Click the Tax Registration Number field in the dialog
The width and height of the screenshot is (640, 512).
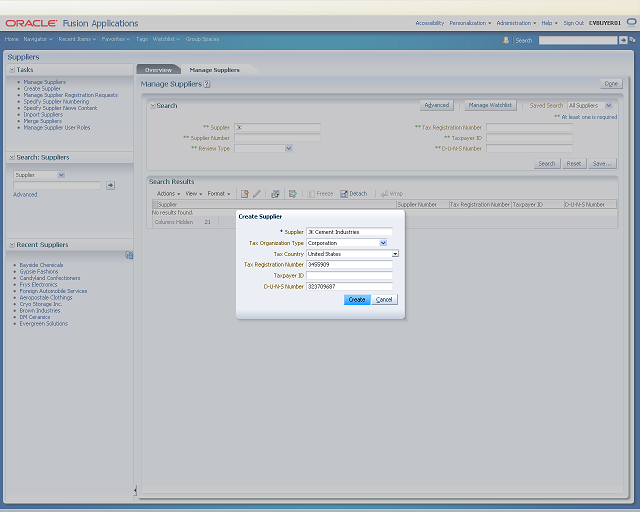(x=349, y=265)
